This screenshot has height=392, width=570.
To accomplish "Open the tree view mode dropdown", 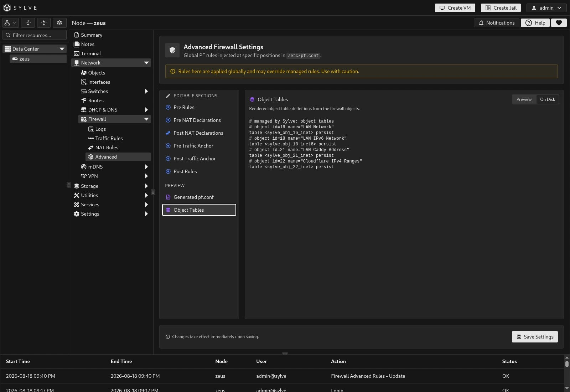I will 10,23.
